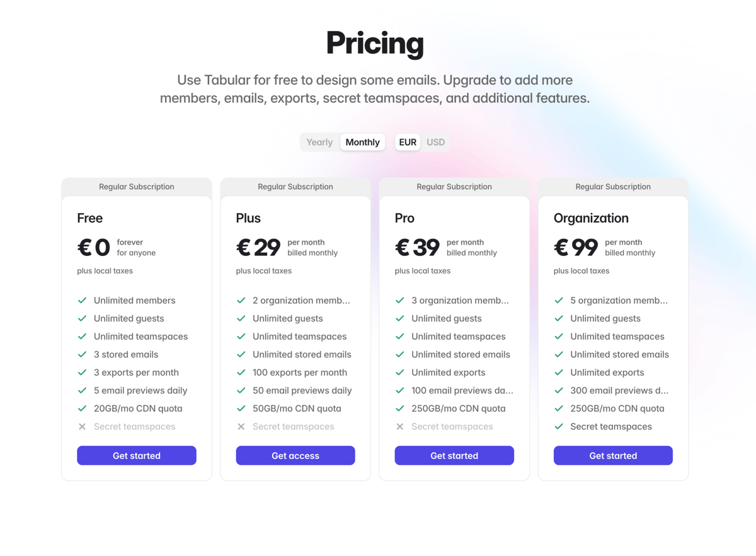Click the X icon next to Secret teamspaces in Free
The height and width of the screenshot is (556, 756).
click(82, 427)
